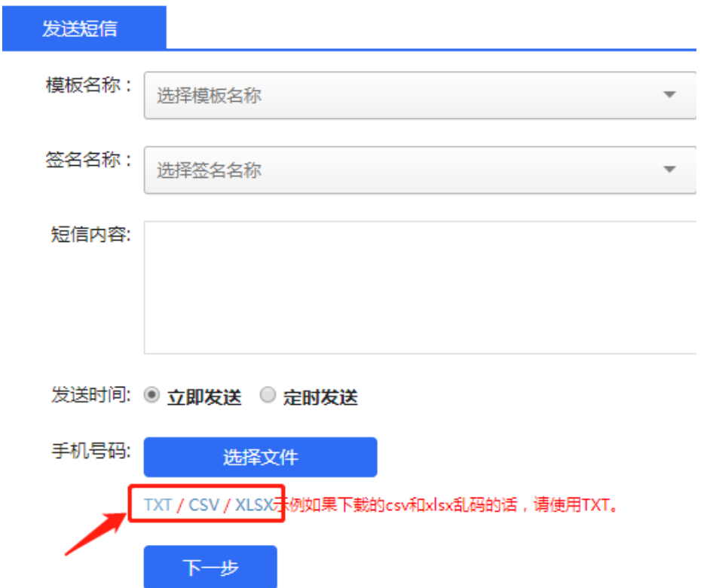Click the 立即发送 option label text

pyautogui.click(x=203, y=397)
